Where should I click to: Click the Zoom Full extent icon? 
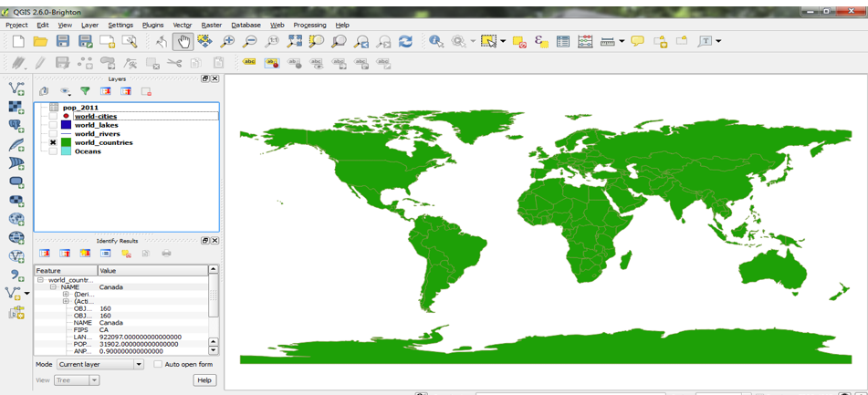(x=294, y=42)
